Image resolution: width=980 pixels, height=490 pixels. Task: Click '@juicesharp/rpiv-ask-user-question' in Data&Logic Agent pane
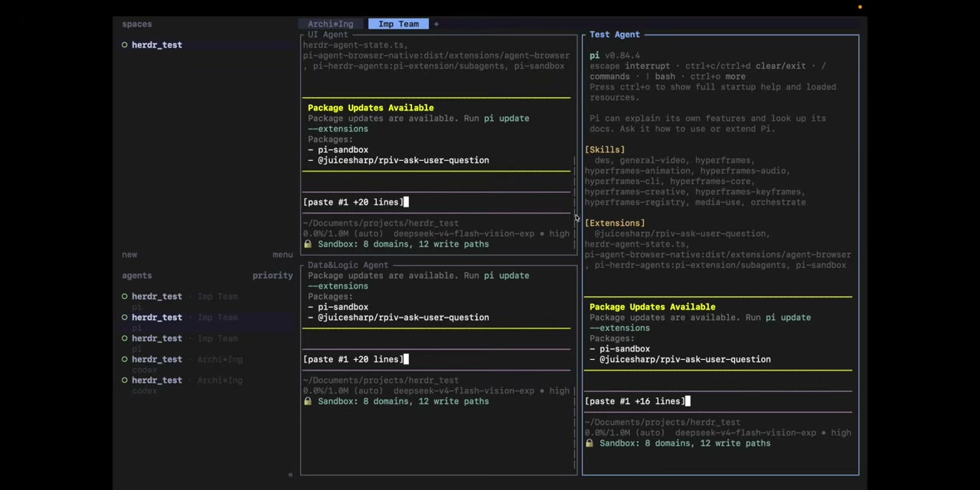403,318
